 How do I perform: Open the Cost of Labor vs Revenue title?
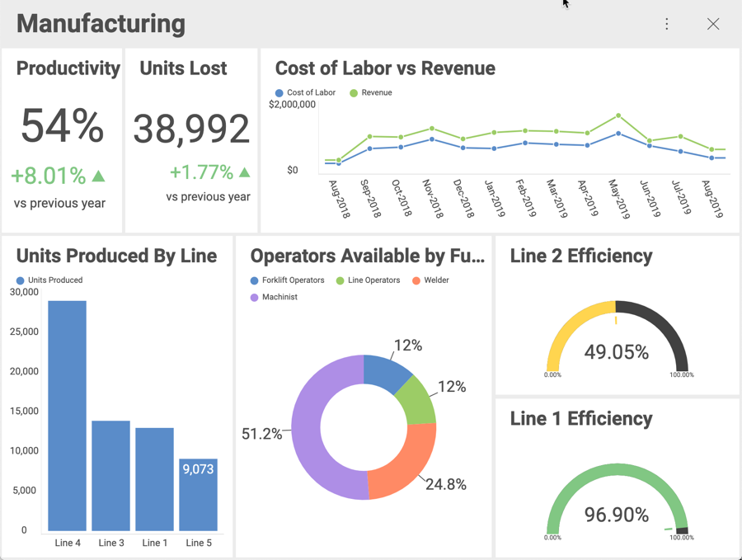click(x=385, y=68)
